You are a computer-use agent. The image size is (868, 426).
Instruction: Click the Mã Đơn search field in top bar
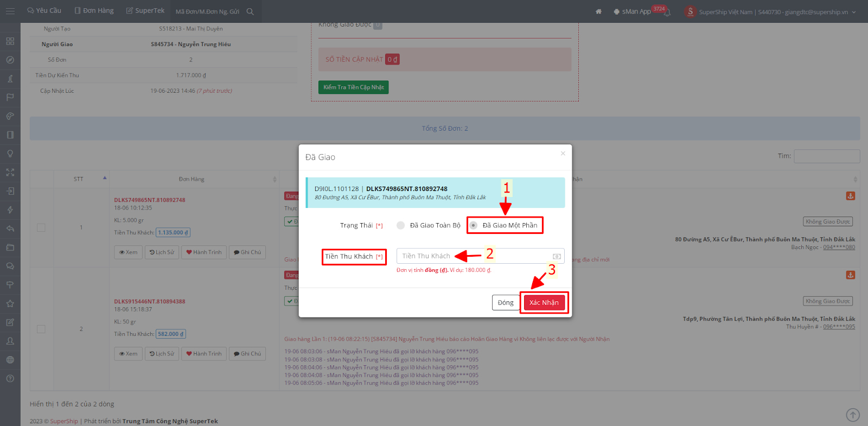coord(207,11)
